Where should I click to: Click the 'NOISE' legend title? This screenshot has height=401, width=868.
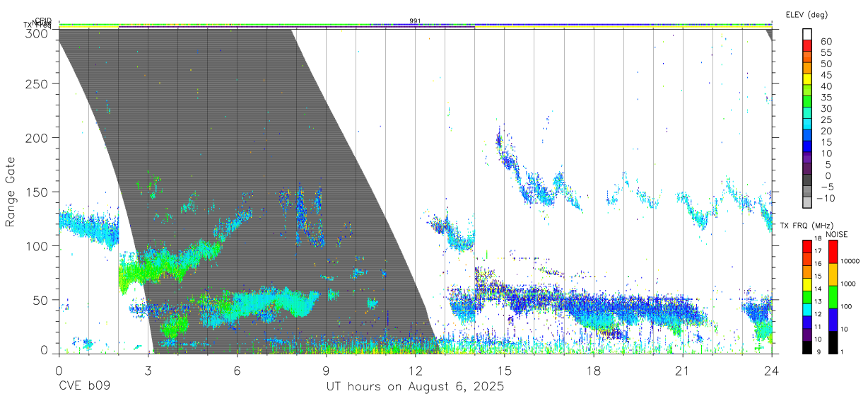836,234
